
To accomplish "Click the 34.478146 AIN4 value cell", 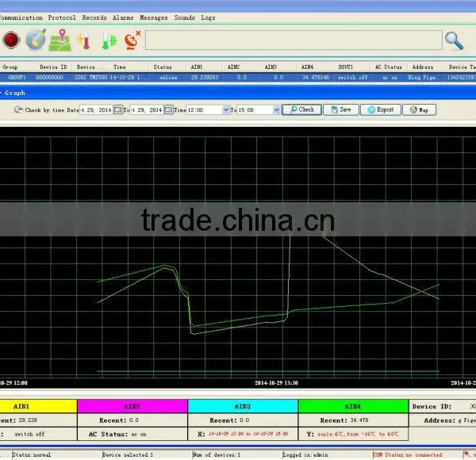I will point(316,78).
